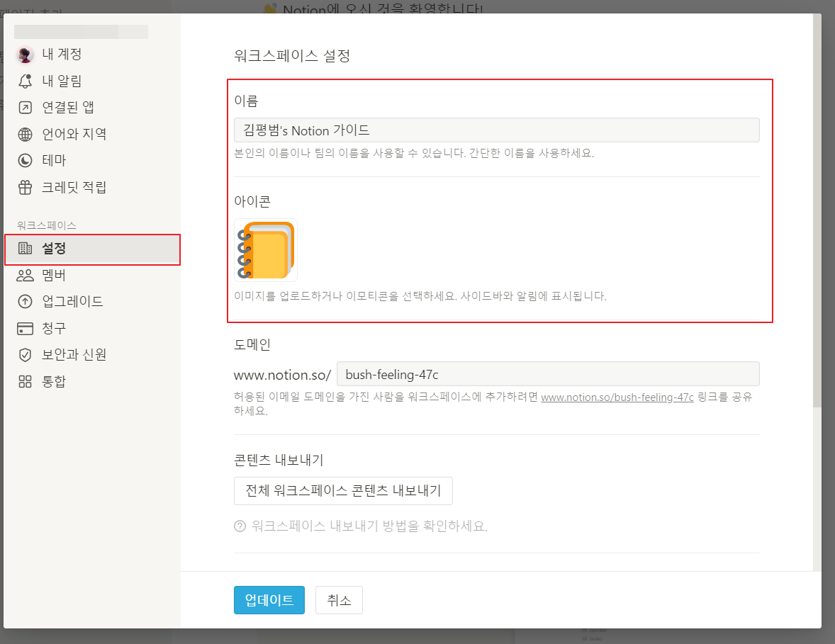Viewport: 835px width, 644px height.
Task: Click the globe icon for 언어와 지역
Action: (25, 134)
